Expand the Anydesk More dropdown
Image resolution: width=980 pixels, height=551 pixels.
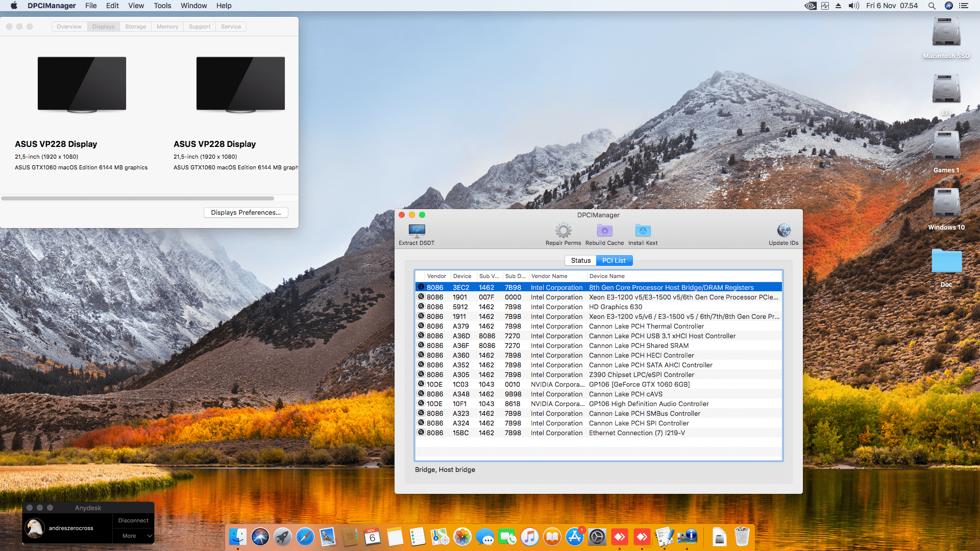coord(133,536)
